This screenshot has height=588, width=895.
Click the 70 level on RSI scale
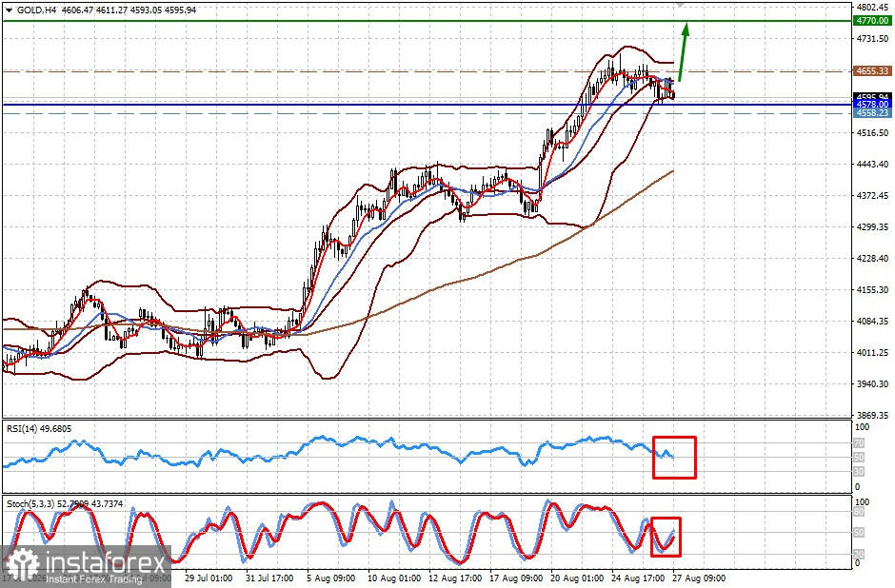pyautogui.click(x=860, y=443)
